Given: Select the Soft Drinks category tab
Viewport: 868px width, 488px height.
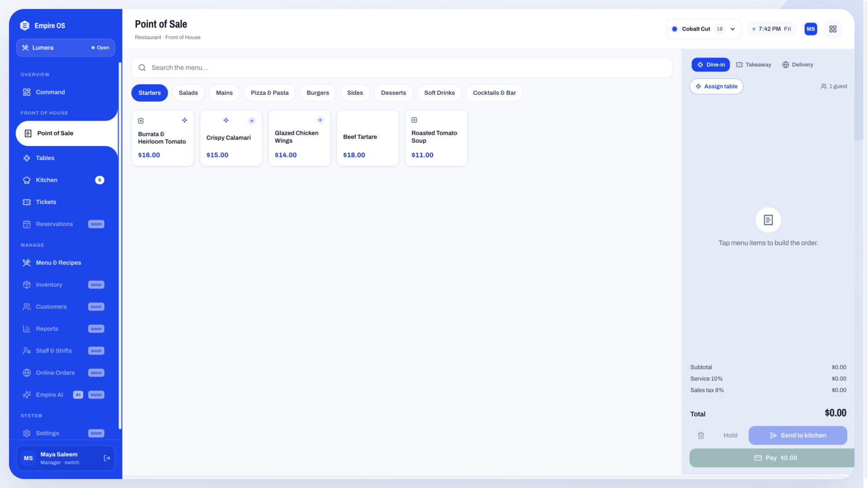Looking at the screenshot, I should click(439, 93).
